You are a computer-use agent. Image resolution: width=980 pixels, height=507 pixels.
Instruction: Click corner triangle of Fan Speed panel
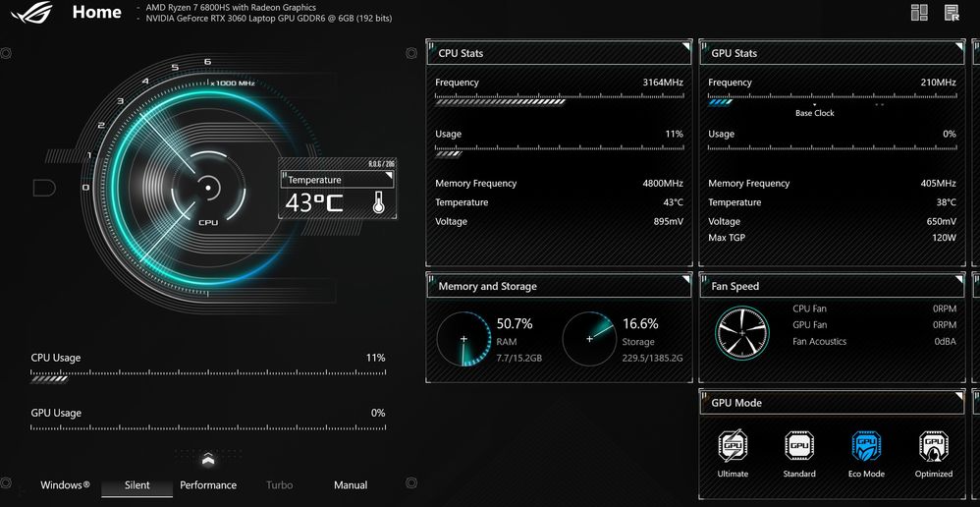pos(958,279)
